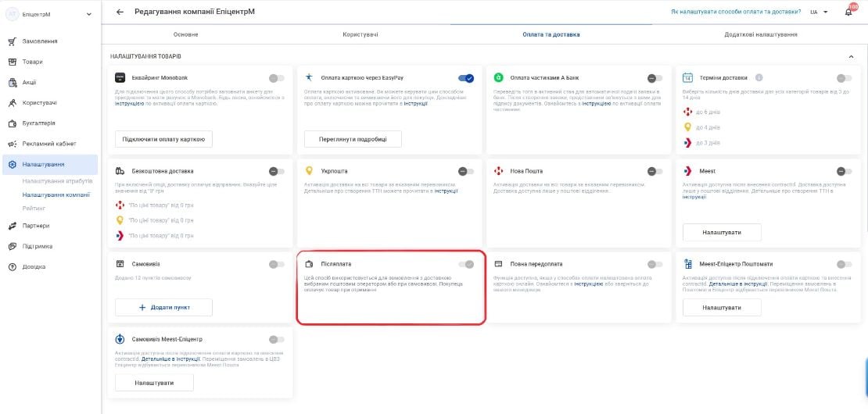Click info icon next to Терміни доставки
This screenshot has height=414, width=868.
[759, 78]
